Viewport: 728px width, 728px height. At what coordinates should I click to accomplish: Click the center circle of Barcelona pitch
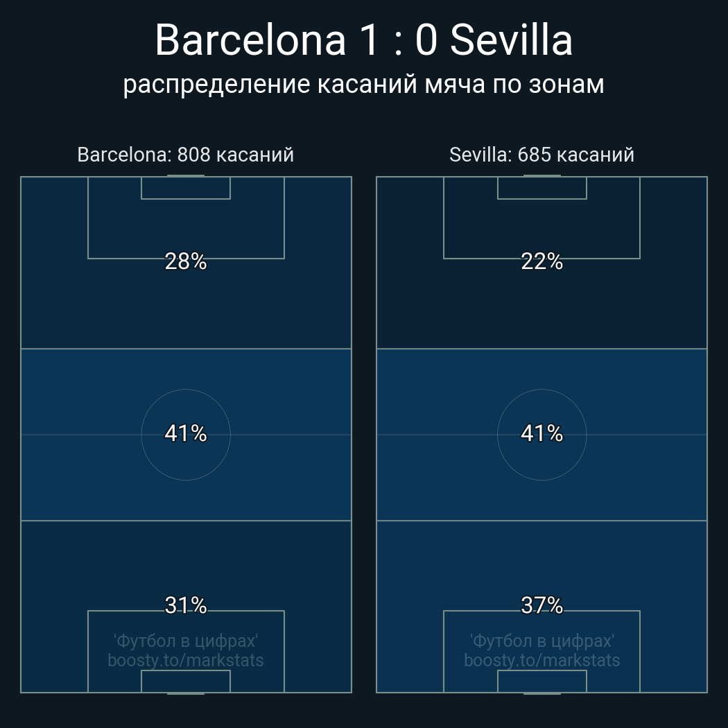(186, 458)
